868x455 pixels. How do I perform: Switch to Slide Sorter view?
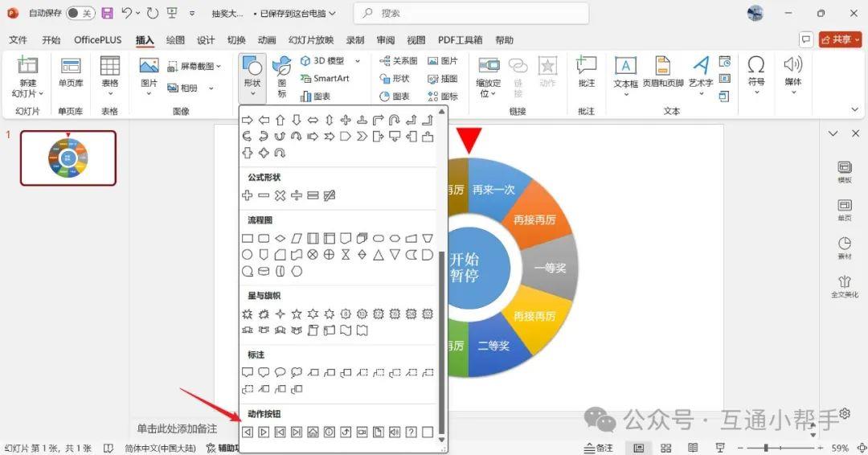(666, 448)
